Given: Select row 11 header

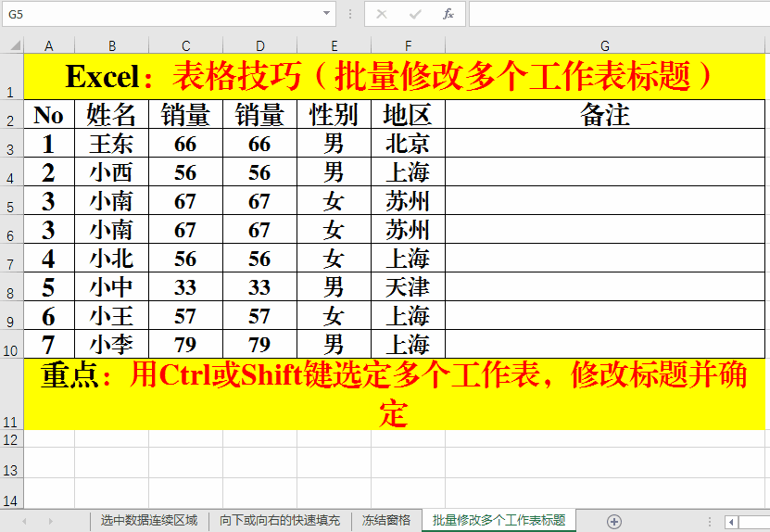Looking at the screenshot, I should 11,395.
